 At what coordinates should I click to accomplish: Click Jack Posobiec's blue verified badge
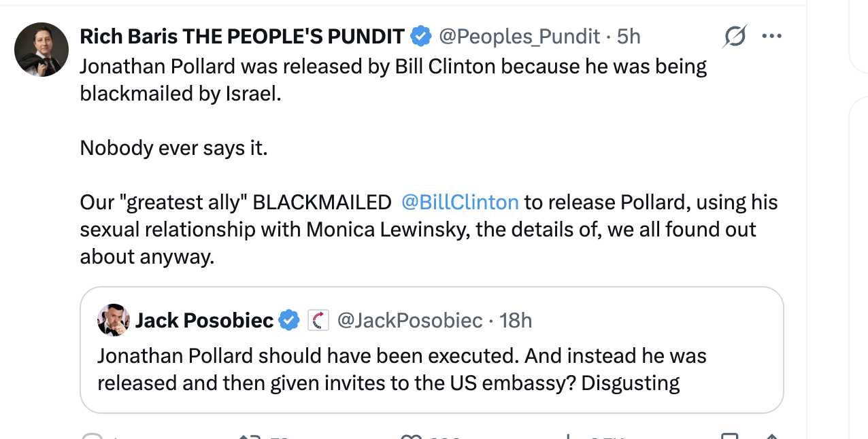click(x=290, y=319)
